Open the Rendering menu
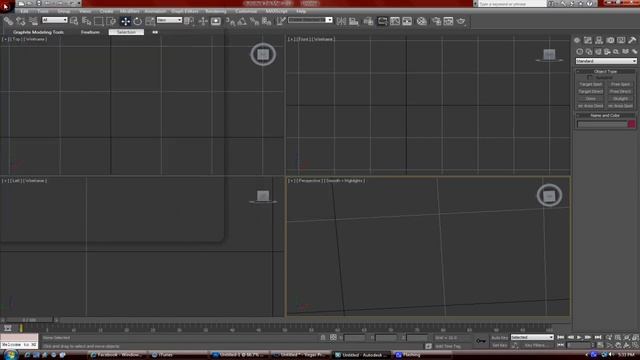640x360 pixels. coord(216,11)
